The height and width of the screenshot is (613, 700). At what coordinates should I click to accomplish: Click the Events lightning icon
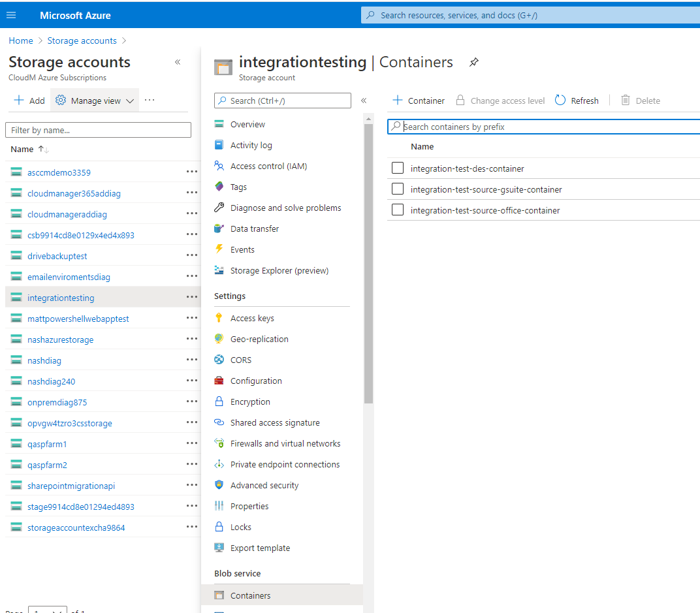(x=219, y=249)
